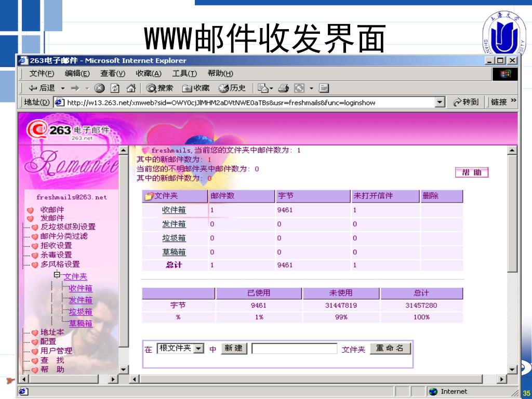Click the Home icon in toolbar
532x399 pixels.
pos(130,88)
